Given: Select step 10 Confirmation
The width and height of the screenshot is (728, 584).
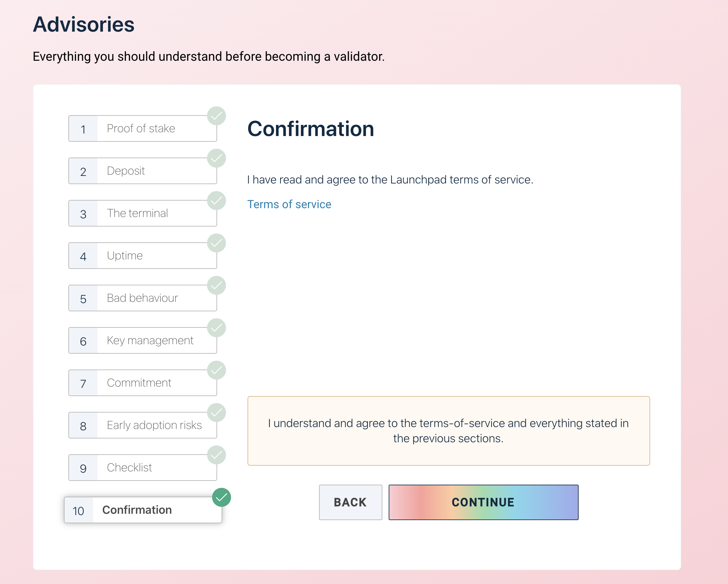Looking at the screenshot, I should click(x=142, y=510).
